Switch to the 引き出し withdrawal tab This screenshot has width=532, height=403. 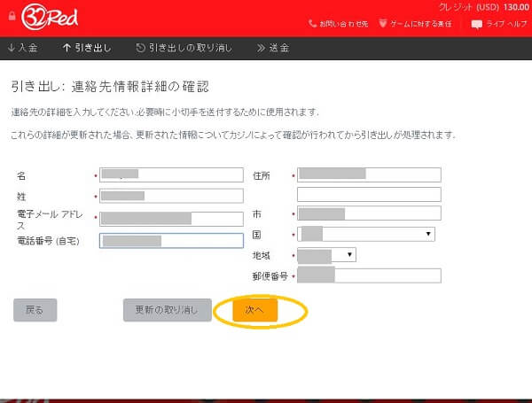pyautogui.click(x=87, y=48)
